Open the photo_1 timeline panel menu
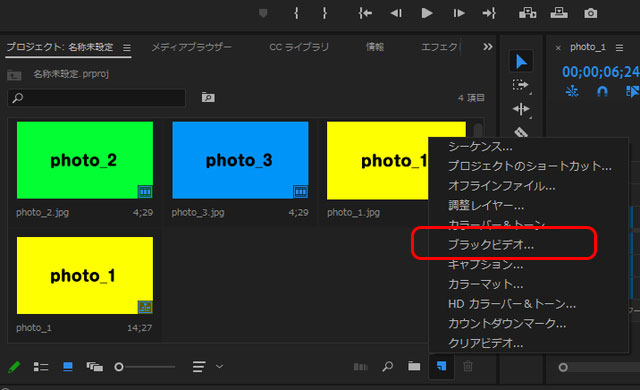Screen dimensions: 640x390 point(619,48)
